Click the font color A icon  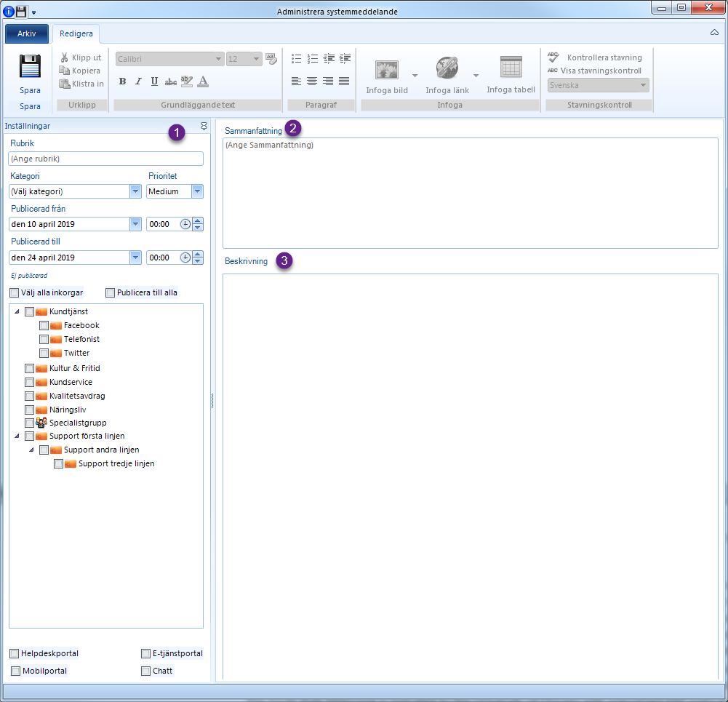pyautogui.click(x=203, y=81)
